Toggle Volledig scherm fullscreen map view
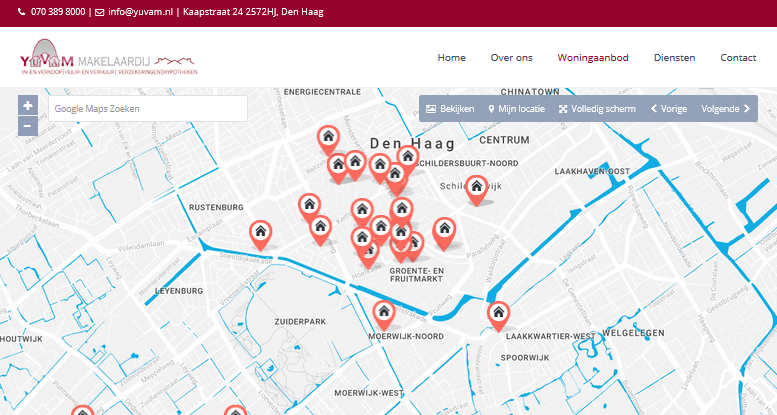Image resolution: width=777 pixels, height=415 pixels. 597,108
